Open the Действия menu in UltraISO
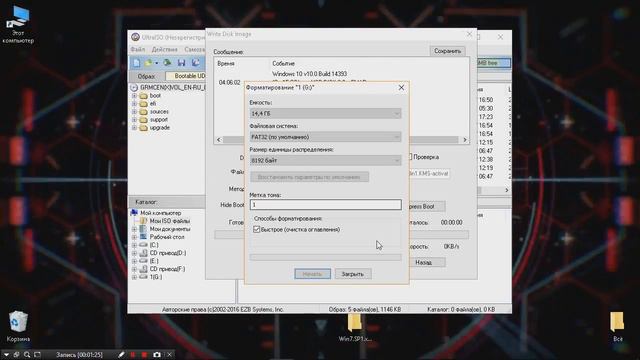Viewport: 640px width, 360px height. coord(164,49)
